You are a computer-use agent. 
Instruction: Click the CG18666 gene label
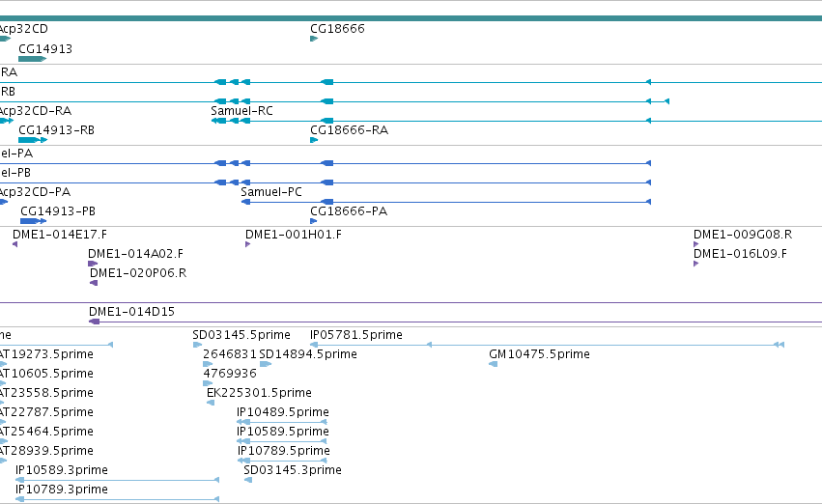click(337, 29)
